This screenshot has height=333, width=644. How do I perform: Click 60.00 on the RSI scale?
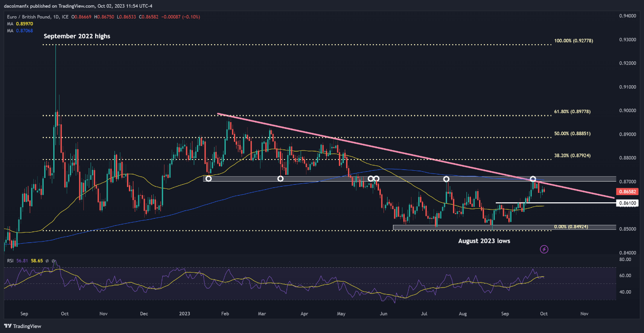pyautogui.click(x=625, y=276)
